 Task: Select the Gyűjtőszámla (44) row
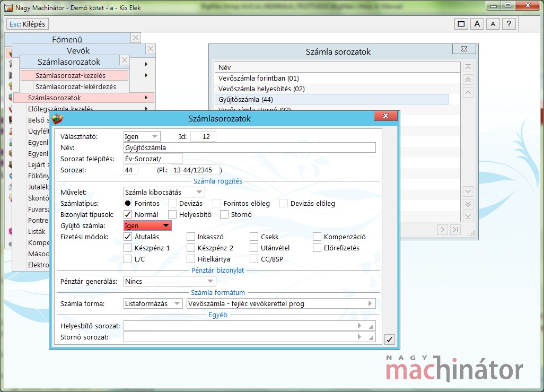pyautogui.click(x=331, y=99)
